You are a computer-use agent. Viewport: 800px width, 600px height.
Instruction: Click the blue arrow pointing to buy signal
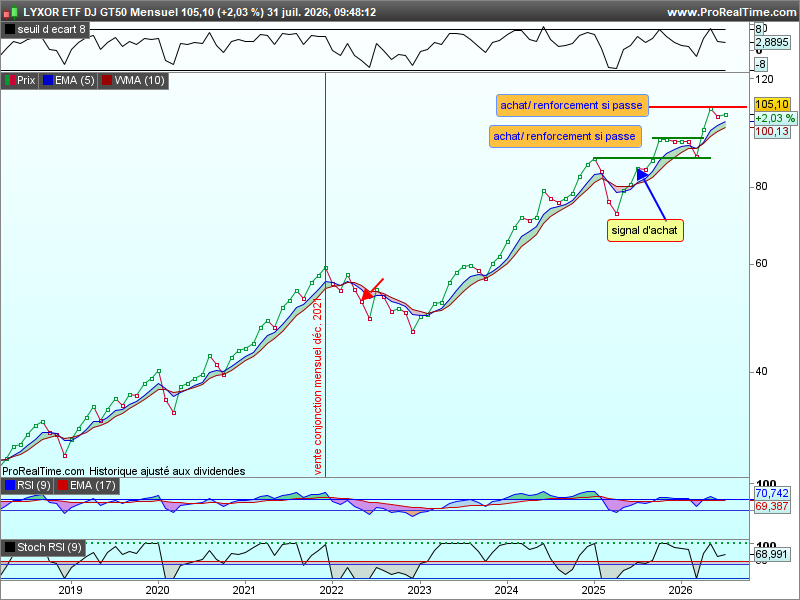[x=651, y=193]
